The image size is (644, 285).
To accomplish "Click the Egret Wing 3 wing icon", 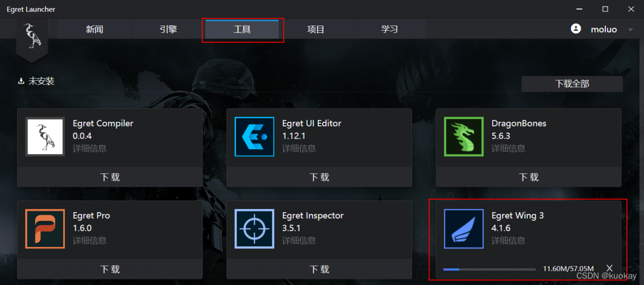I will (463, 229).
